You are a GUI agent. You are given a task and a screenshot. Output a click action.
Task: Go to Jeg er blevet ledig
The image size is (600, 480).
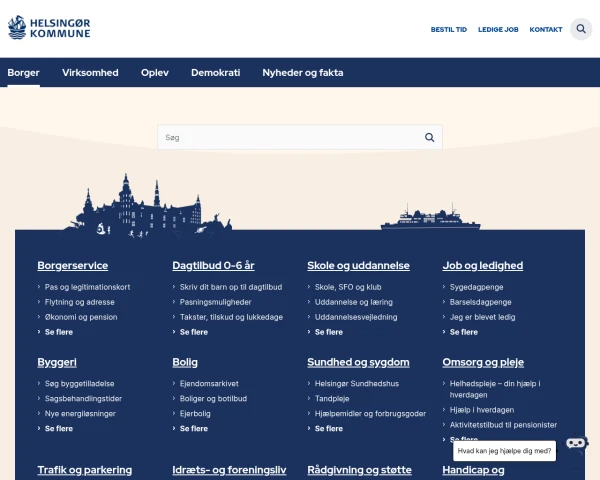[x=483, y=317]
